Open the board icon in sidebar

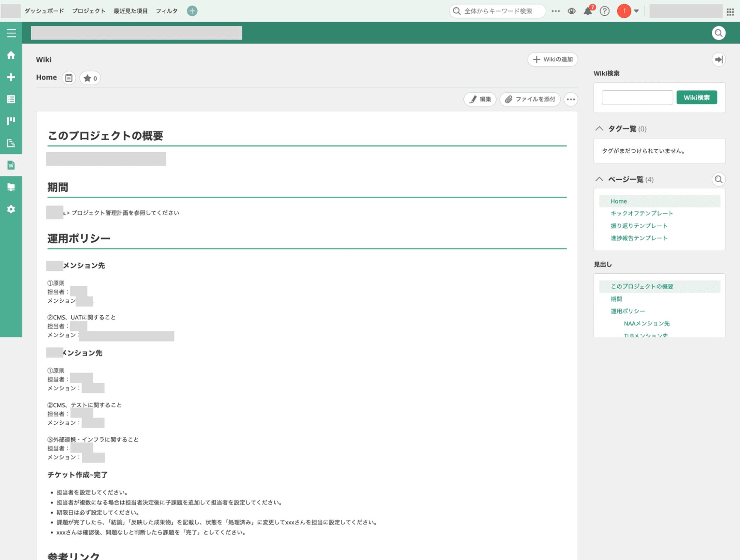11,121
